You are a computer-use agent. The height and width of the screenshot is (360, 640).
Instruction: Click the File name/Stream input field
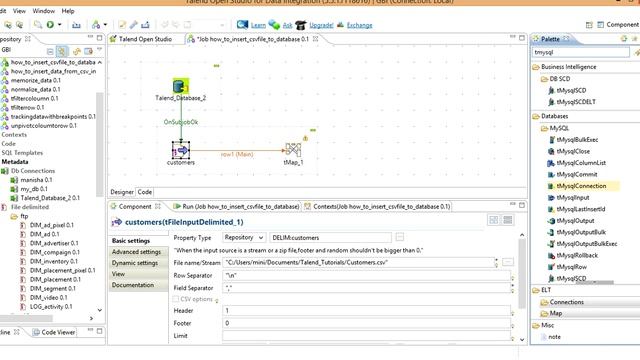[358, 262]
